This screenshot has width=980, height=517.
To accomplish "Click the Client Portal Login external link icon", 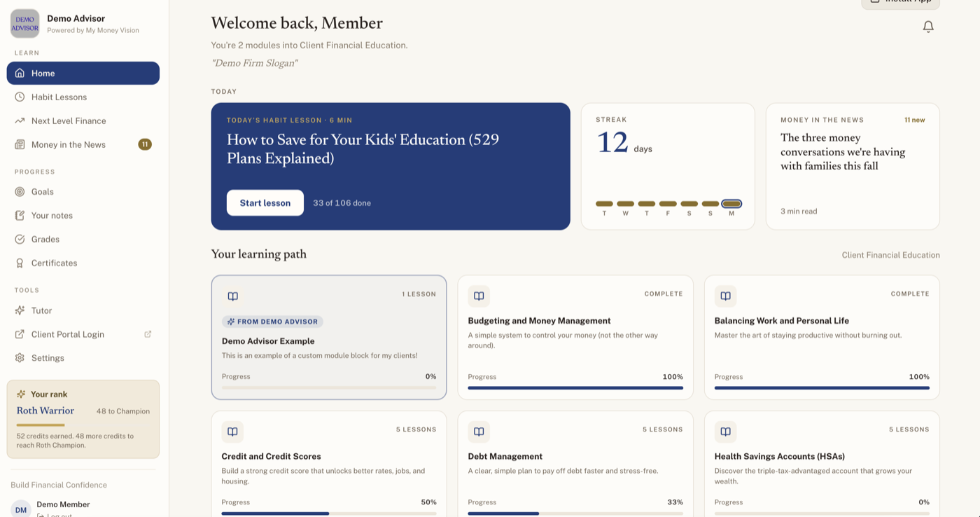I will pyautogui.click(x=20, y=334).
